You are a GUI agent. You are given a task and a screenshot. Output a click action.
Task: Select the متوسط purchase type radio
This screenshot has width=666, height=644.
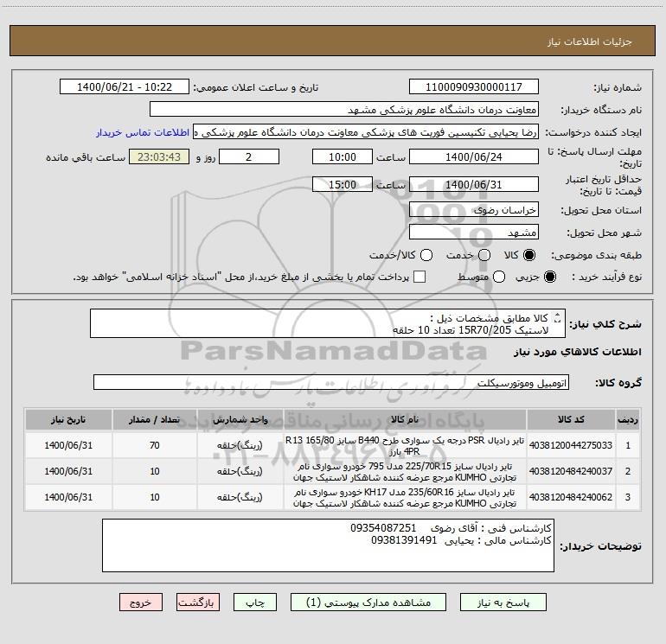point(499,277)
